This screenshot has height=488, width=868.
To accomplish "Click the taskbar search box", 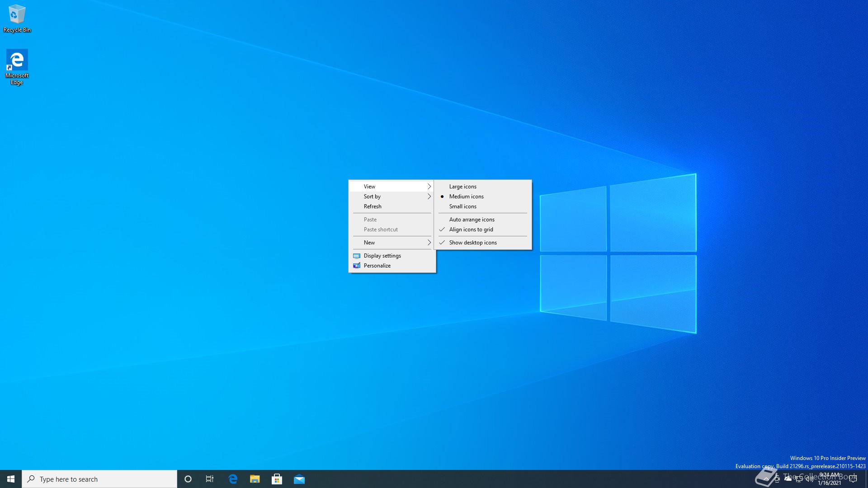I will 99,479.
